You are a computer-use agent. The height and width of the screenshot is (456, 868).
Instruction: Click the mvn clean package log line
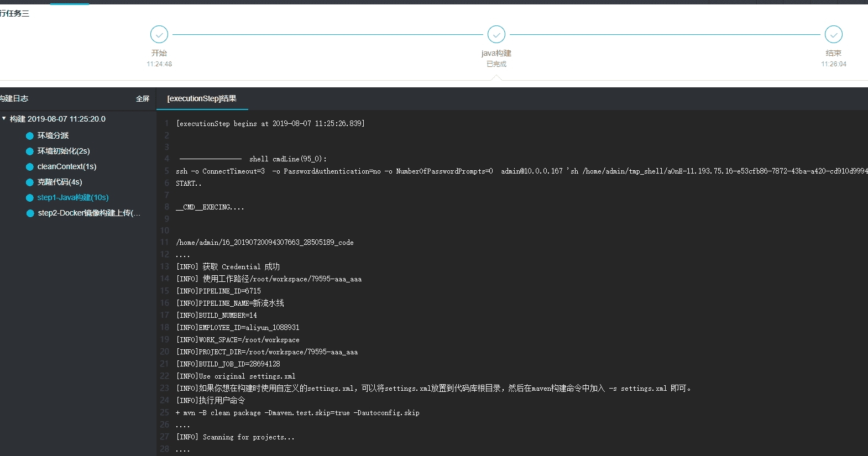tap(297, 413)
